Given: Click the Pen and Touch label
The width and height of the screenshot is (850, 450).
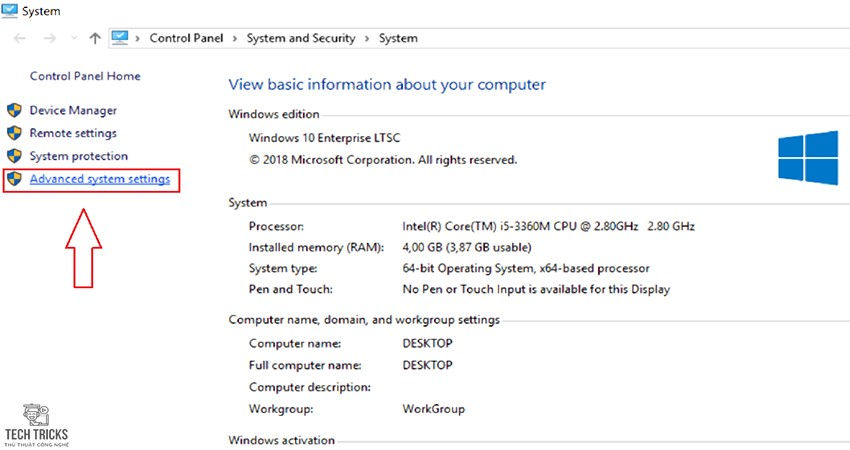Looking at the screenshot, I should (x=291, y=289).
